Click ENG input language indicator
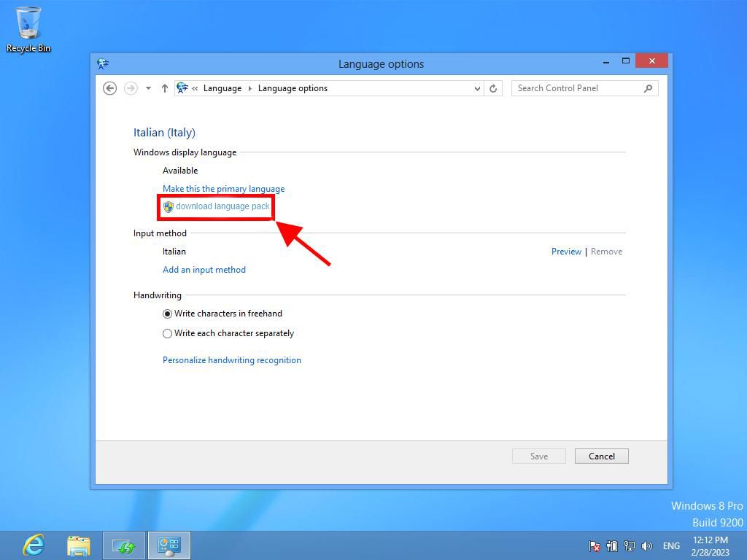747x560 pixels. pyautogui.click(x=671, y=546)
